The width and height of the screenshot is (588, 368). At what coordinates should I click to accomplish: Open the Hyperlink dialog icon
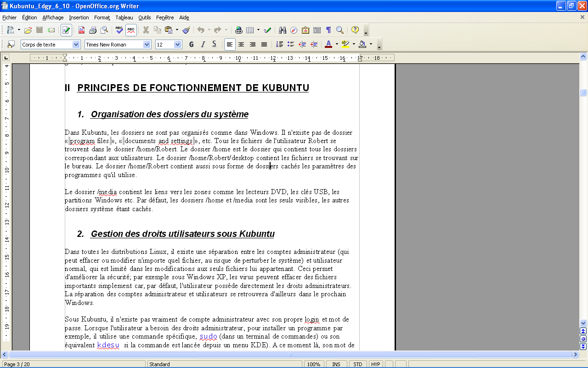(x=238, y=30)
